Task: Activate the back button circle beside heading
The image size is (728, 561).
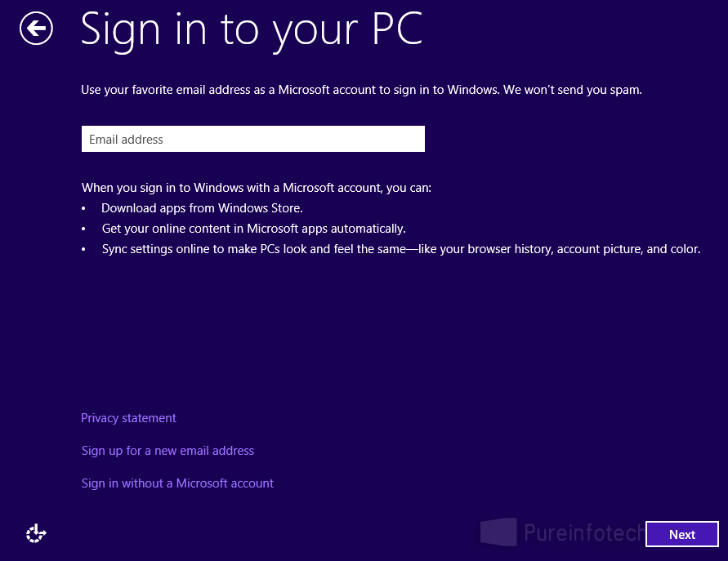Action: click(x=36, y=28)
